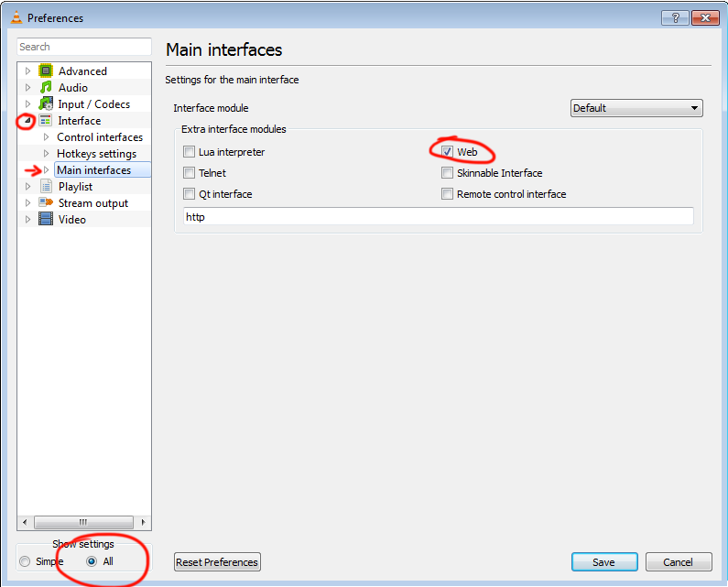The width and height of the screenshot is (728, 587).
Task: Click the Search preferences field
Action: pyautogui.click(x=84, y=47)
